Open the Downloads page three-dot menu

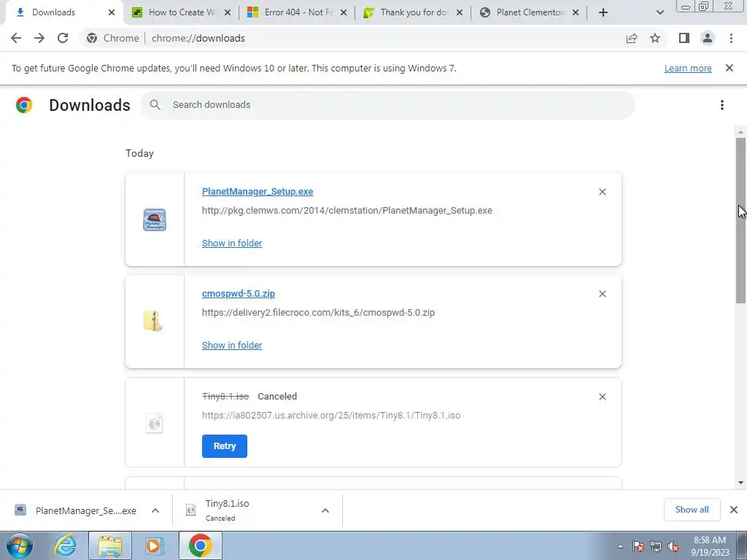(722, 105)
